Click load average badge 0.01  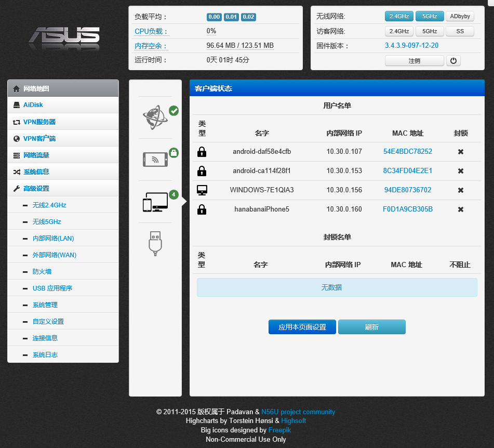click(x=231, y=17)
